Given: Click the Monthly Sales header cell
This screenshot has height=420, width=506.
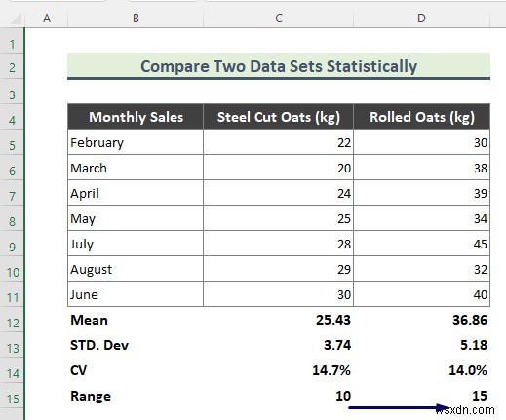Looking at the screenshot, I should coord(136,117).
